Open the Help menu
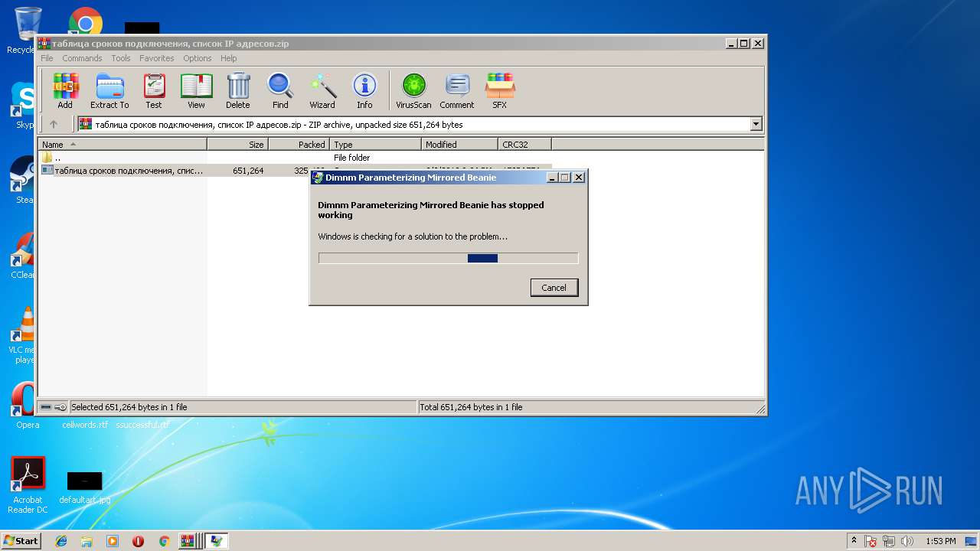980x551 pixels. tap(228, 58)
